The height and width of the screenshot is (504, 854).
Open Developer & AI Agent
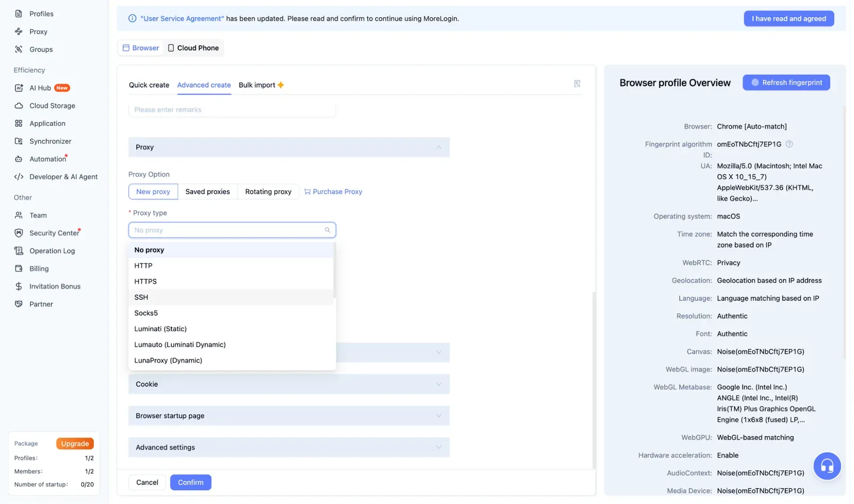[x=63, y=177]
